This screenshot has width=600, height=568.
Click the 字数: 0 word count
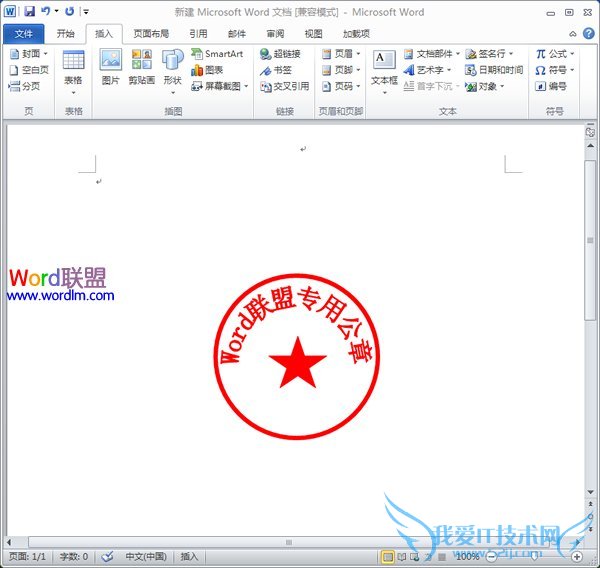pos(74,556)
